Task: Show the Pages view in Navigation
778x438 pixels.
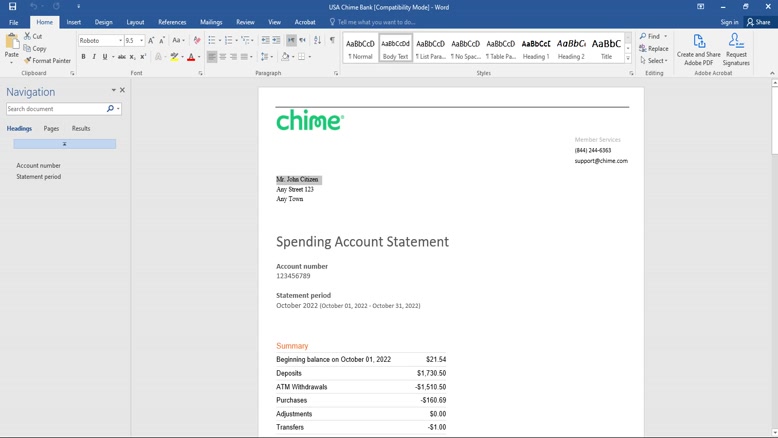Action: [51, 128]
